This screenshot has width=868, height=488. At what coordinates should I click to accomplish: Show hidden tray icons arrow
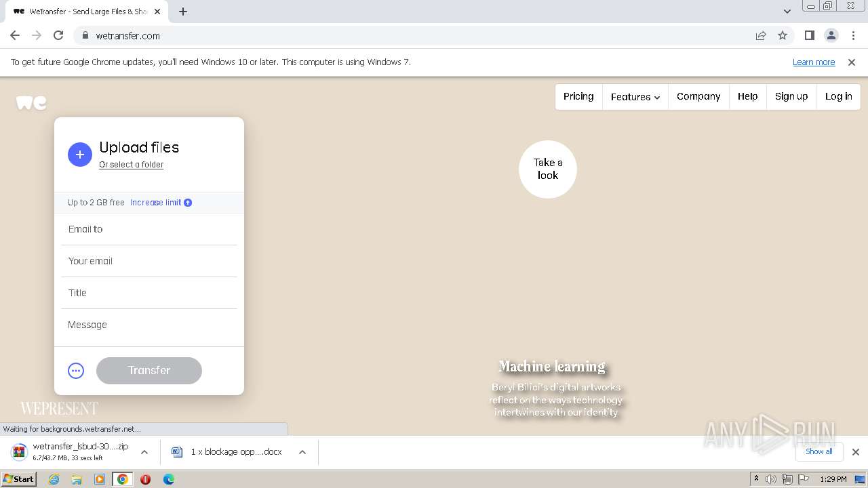[756, 479]
